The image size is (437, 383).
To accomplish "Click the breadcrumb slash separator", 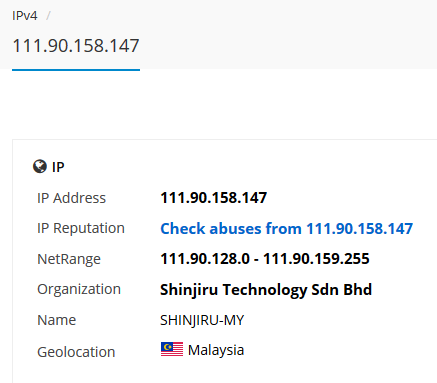I will point(48,16).
